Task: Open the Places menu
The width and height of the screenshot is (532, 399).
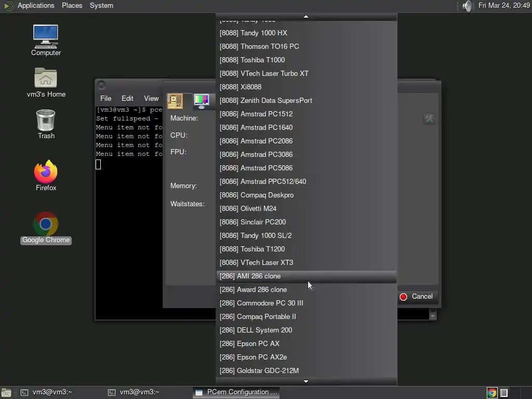Action: click(72, 5)
